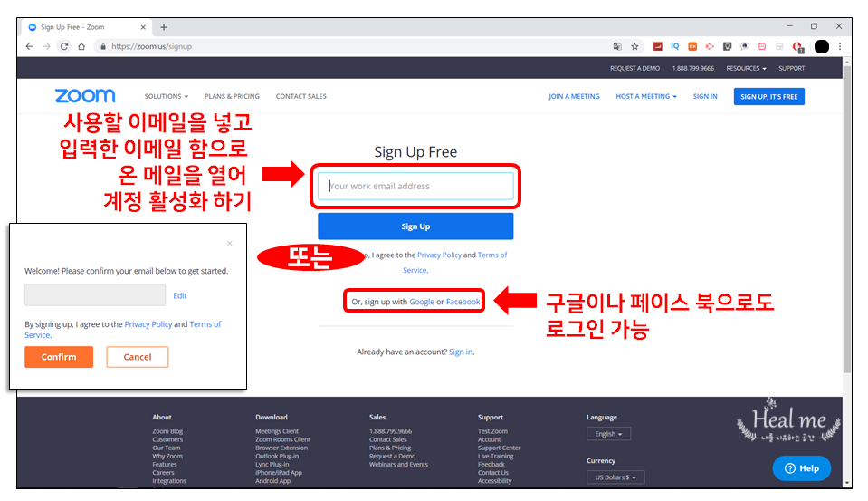Open Privacy Policy in the popup

(x=148, y=324)
